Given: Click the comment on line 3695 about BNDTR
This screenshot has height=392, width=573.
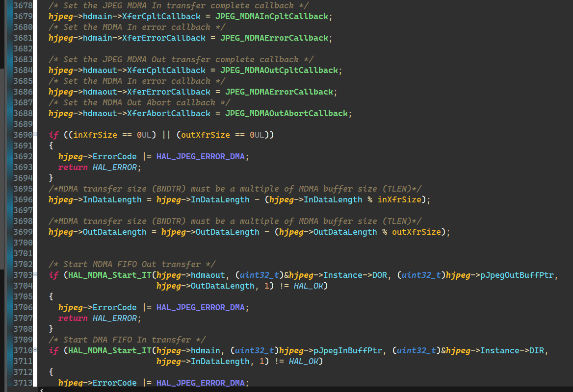Looking at the screenshot, I should pos(235,189).
